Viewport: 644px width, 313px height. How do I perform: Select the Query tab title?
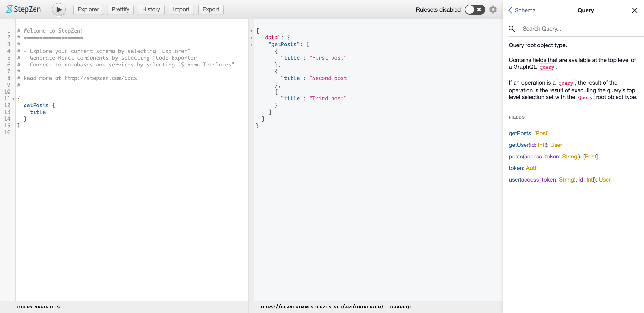coord(586,10)
